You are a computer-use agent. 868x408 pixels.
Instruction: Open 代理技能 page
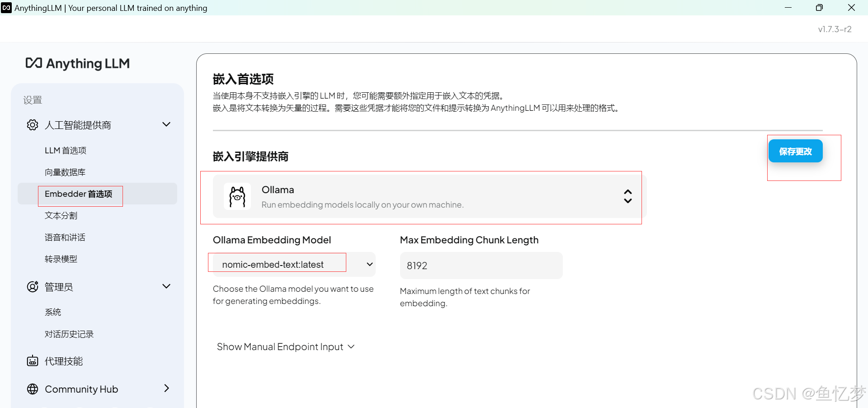64,361
